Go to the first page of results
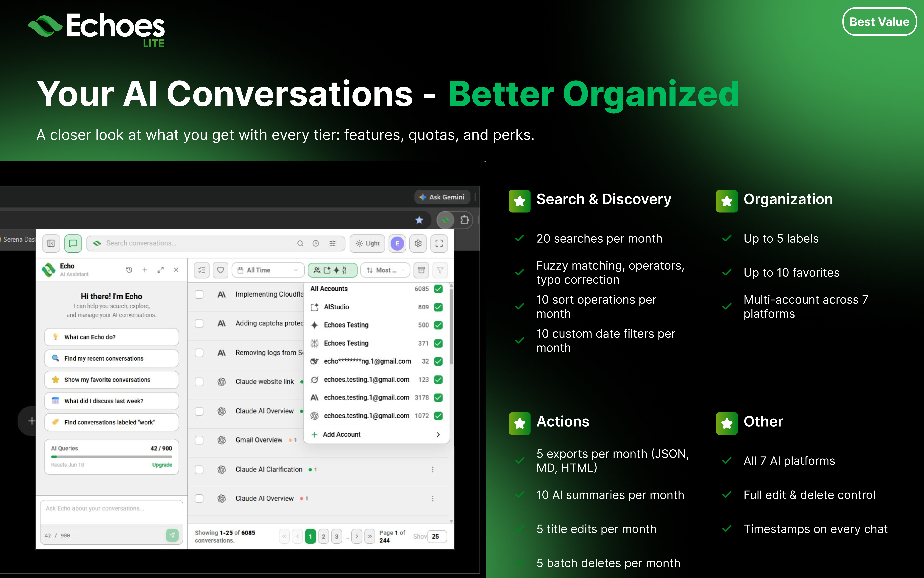Viewport: 924px width, 578px height. (x=284, y=536)
